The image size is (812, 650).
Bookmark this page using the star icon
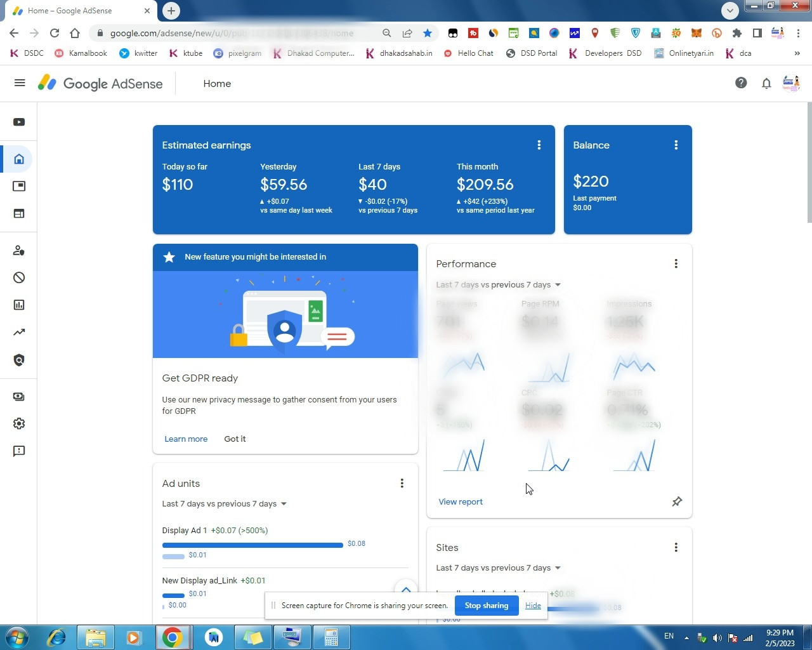428,33
